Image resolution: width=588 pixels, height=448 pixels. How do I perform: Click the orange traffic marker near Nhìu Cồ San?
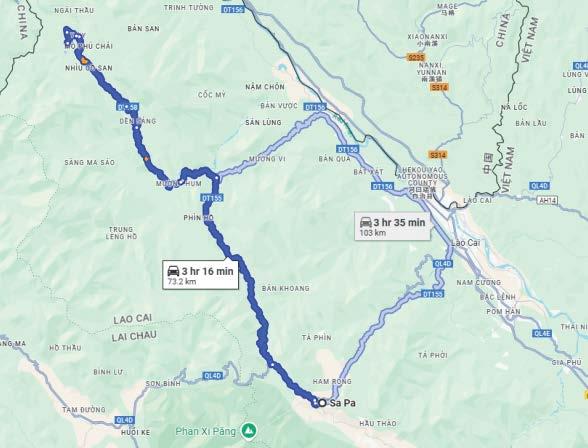tap(85, 60)
